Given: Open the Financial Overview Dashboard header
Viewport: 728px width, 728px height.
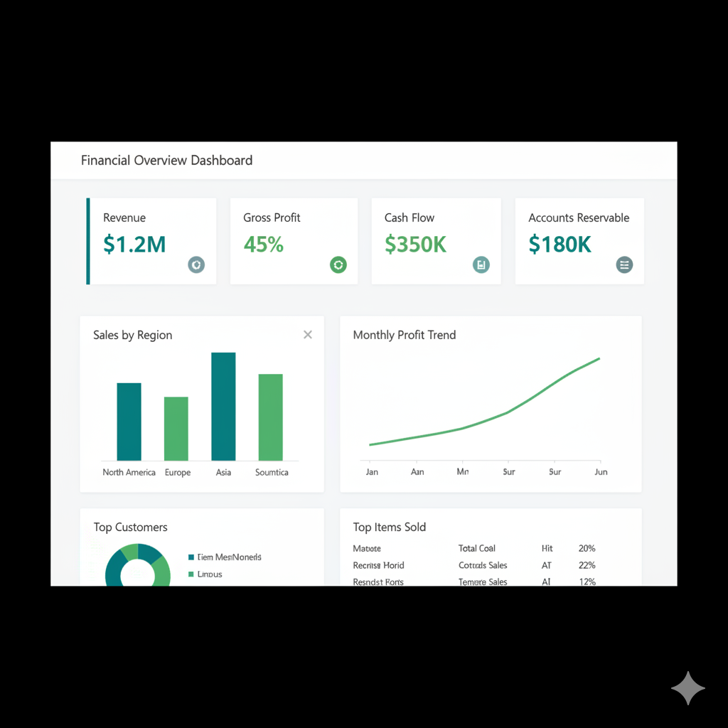Looking at the screenshot, I should point(166,160).
